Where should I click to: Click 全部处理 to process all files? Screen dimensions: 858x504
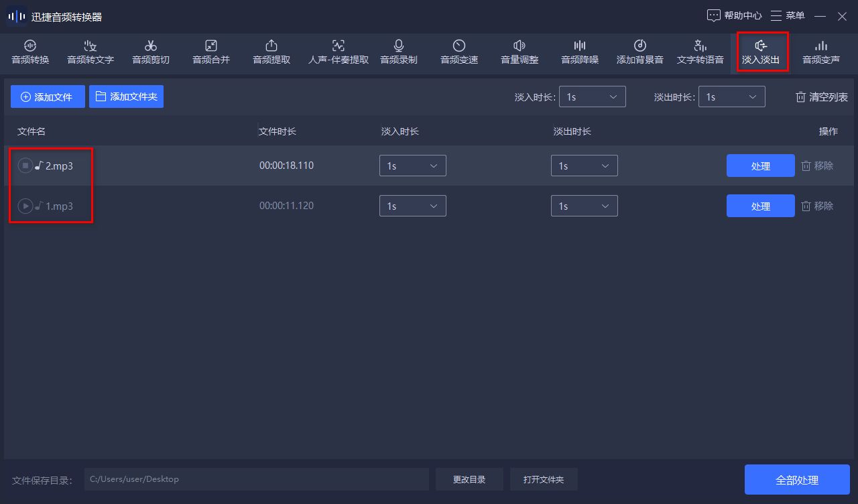797,480
